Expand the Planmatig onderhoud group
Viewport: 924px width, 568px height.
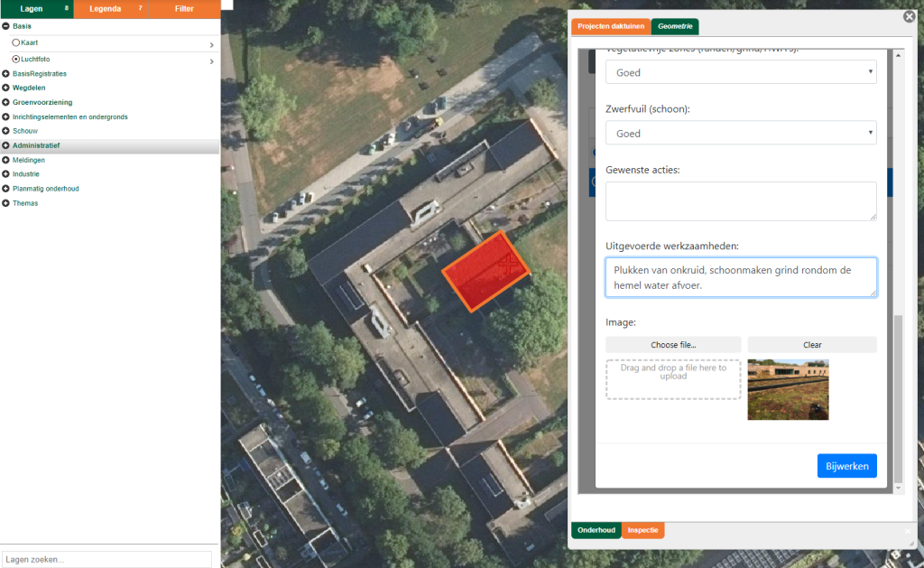6,189
